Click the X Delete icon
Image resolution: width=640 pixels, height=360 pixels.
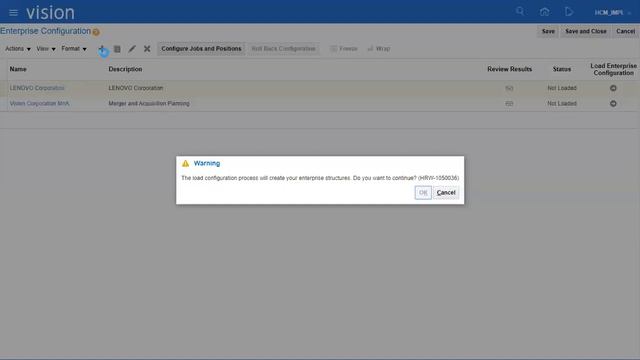click(x=147, y=49)
